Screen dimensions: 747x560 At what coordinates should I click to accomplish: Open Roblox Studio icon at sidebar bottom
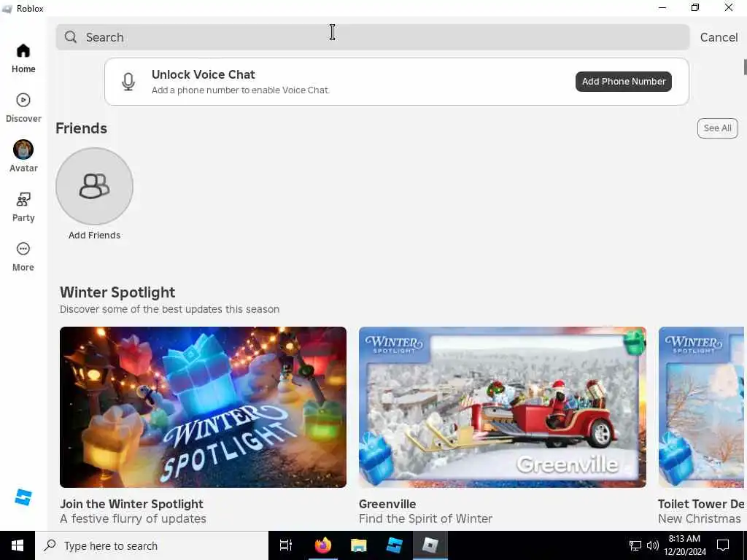pyautogui.click(x=23, y=497)
